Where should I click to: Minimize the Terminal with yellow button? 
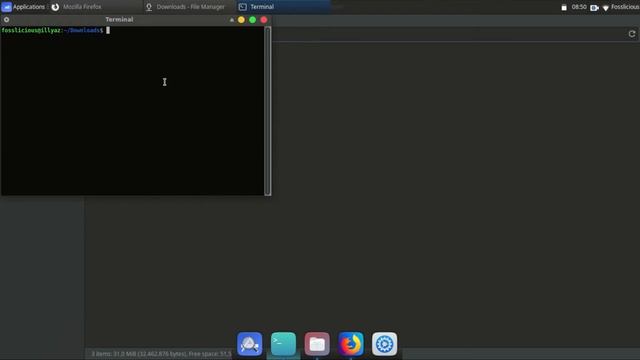[x=241, y=20]
